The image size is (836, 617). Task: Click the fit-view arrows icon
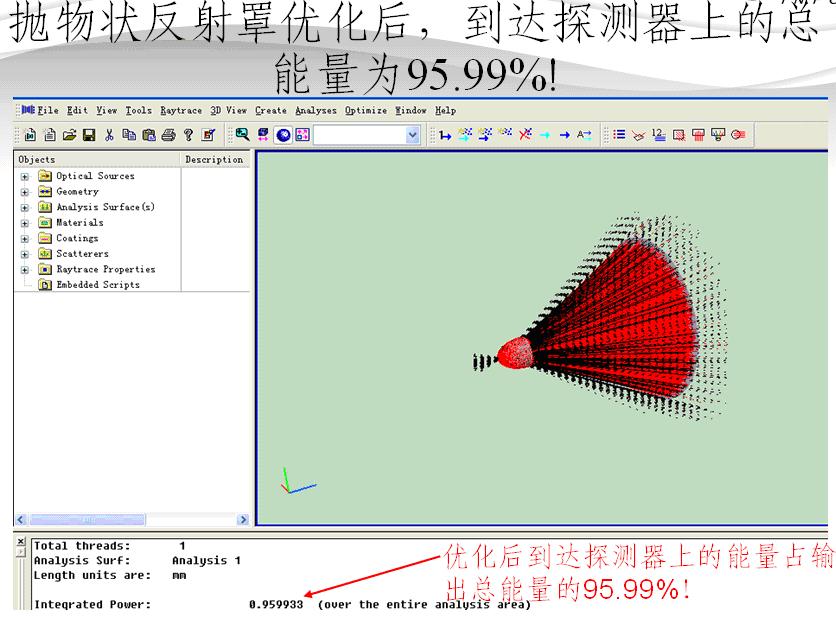[263, 134]
